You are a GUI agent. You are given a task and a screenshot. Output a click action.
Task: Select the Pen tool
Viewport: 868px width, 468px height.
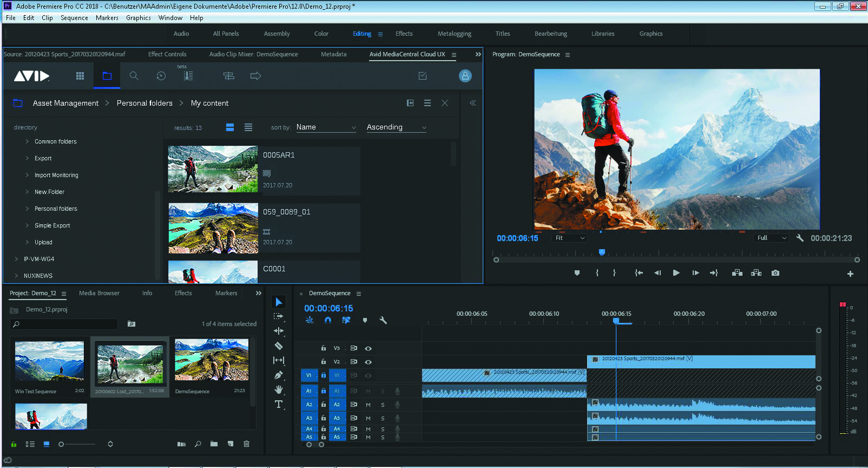point(279,375)
